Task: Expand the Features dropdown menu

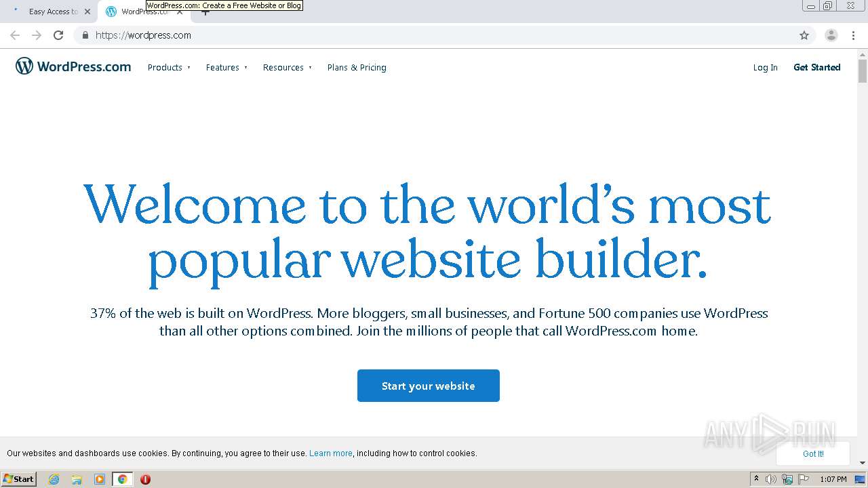Action: [x=226, y=67]
